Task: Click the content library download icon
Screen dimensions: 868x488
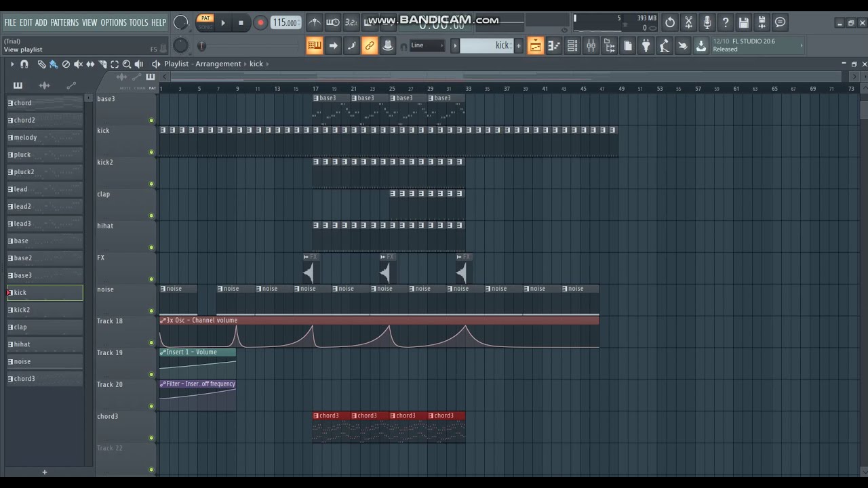Action: 701,45
